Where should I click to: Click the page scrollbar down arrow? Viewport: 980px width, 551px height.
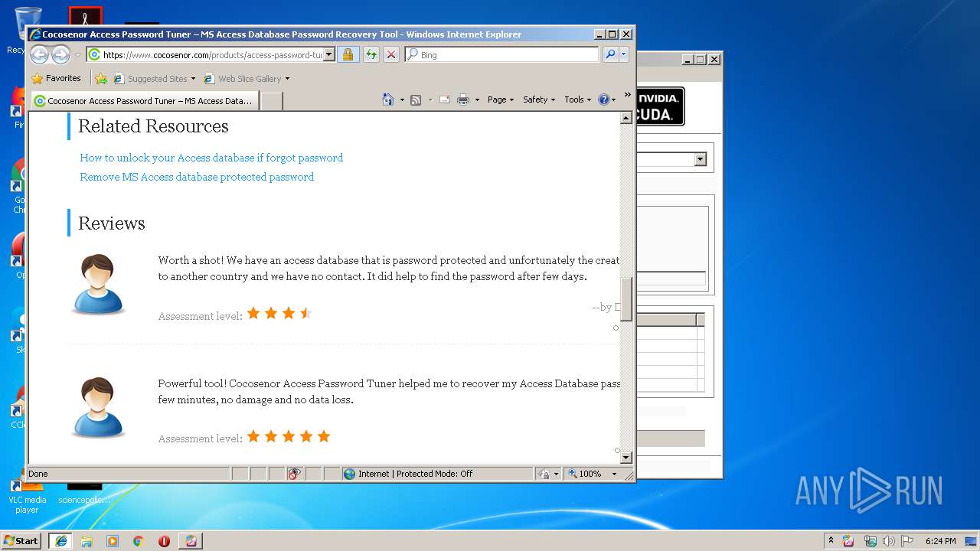click(x=626, y=458)
